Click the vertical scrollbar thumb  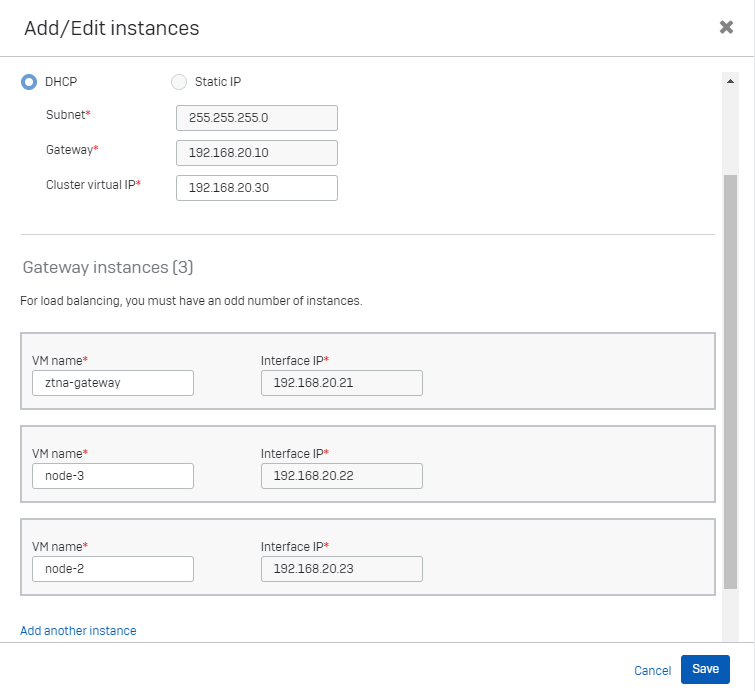730,380
